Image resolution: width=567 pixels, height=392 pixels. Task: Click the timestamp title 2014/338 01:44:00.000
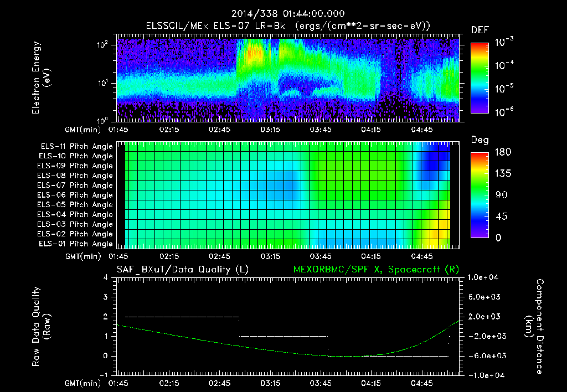point(288,14)
